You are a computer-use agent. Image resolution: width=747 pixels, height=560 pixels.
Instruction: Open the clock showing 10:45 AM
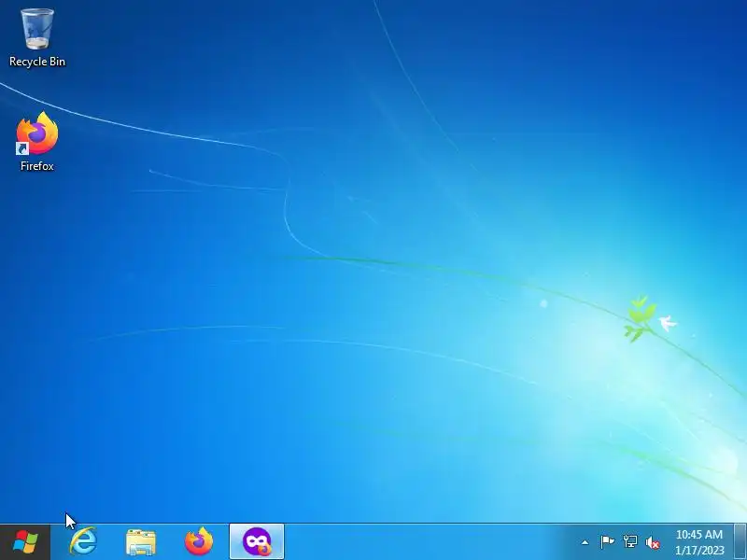pyautogui.click(x=699, y=542)
